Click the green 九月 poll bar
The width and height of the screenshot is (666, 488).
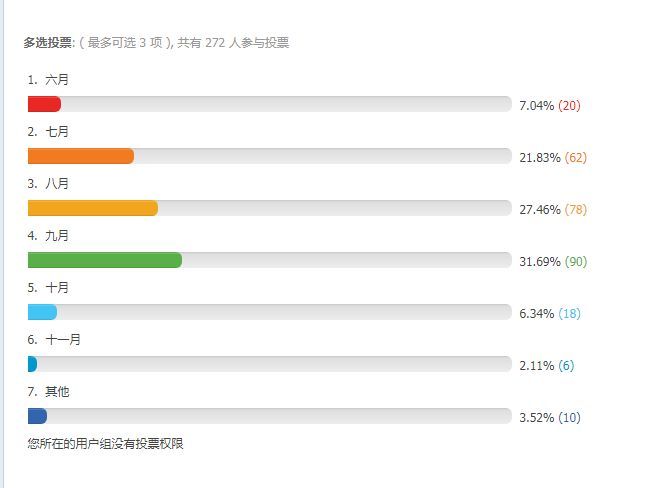click(x=105, y=260)
